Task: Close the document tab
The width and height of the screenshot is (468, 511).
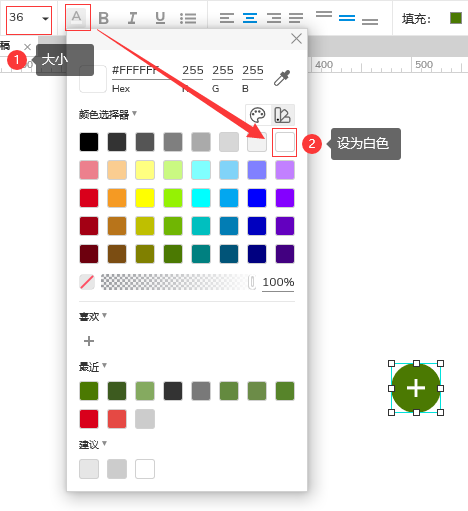Action: point(27,47)
